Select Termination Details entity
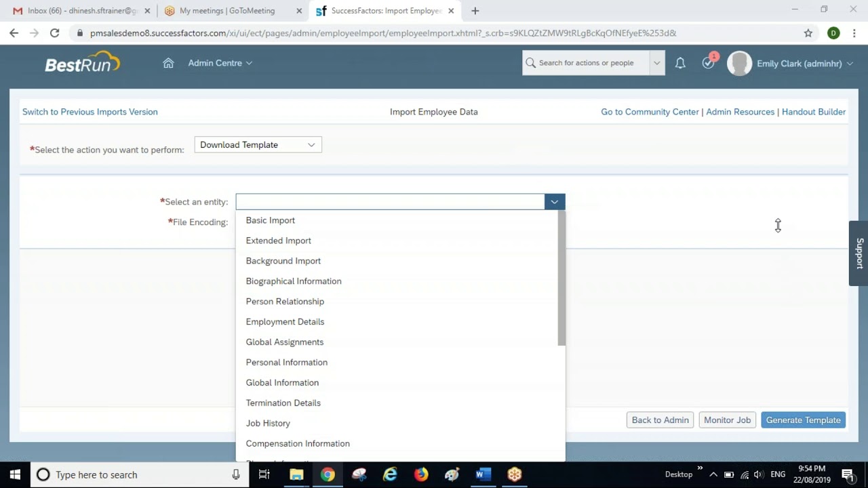 point(401,403)
